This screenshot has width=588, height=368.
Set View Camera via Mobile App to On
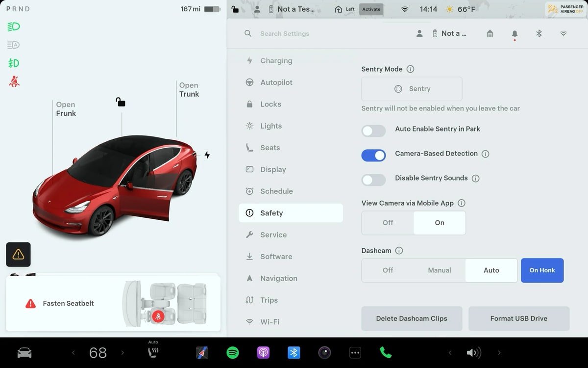440,223
